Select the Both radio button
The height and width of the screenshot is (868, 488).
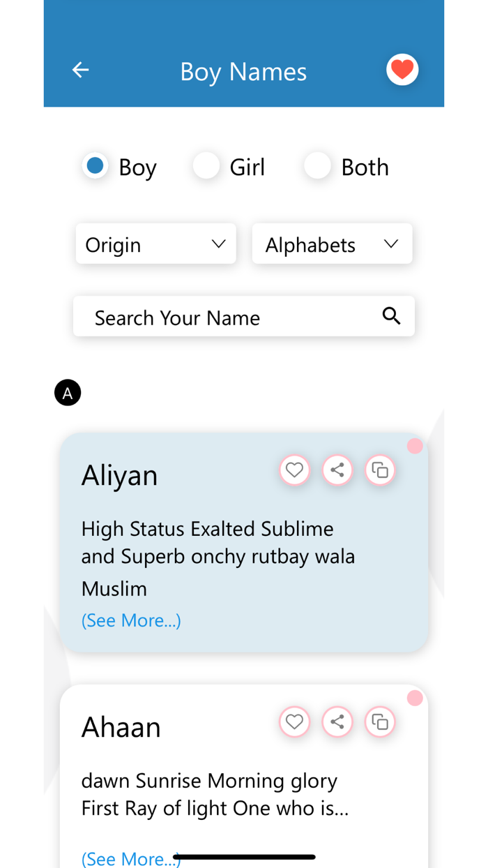click(317, 165)
